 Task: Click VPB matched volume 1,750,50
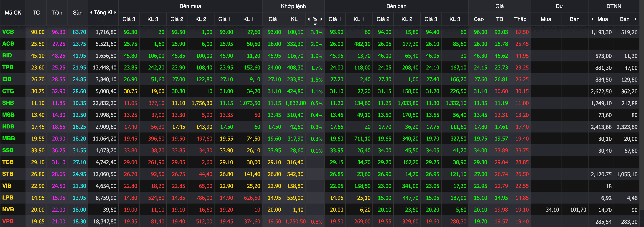[295, 221]
